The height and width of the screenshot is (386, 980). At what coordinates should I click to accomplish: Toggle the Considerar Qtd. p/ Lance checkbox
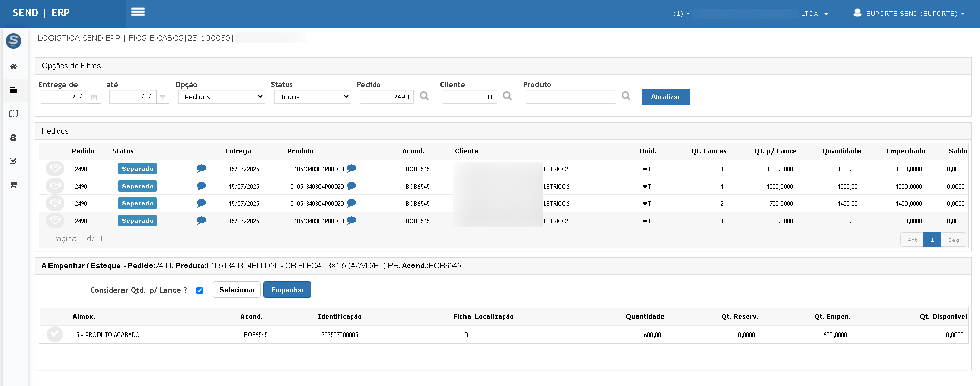pos(200,290)
